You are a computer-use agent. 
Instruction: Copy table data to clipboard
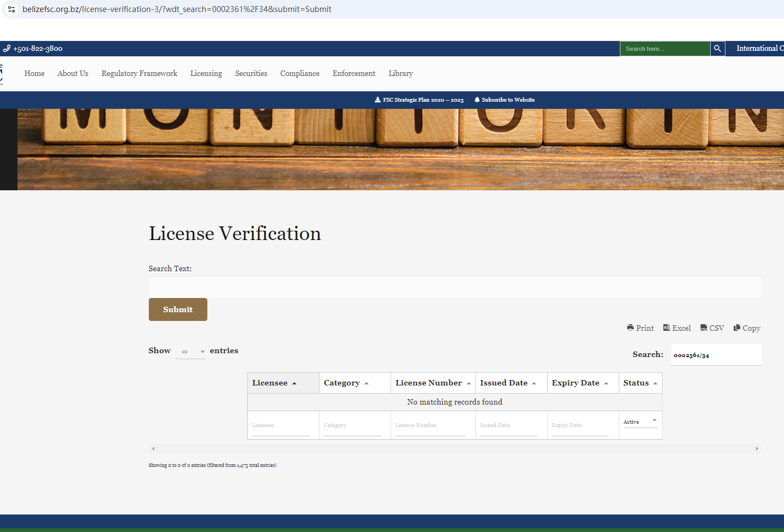click(747, 328)
